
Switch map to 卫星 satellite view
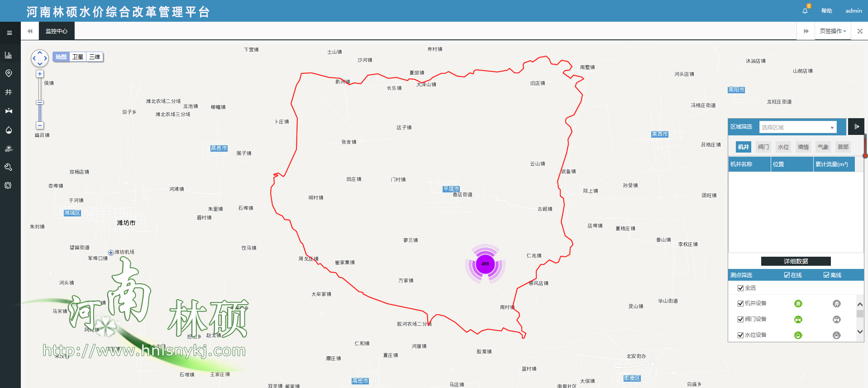click(78, 57)
